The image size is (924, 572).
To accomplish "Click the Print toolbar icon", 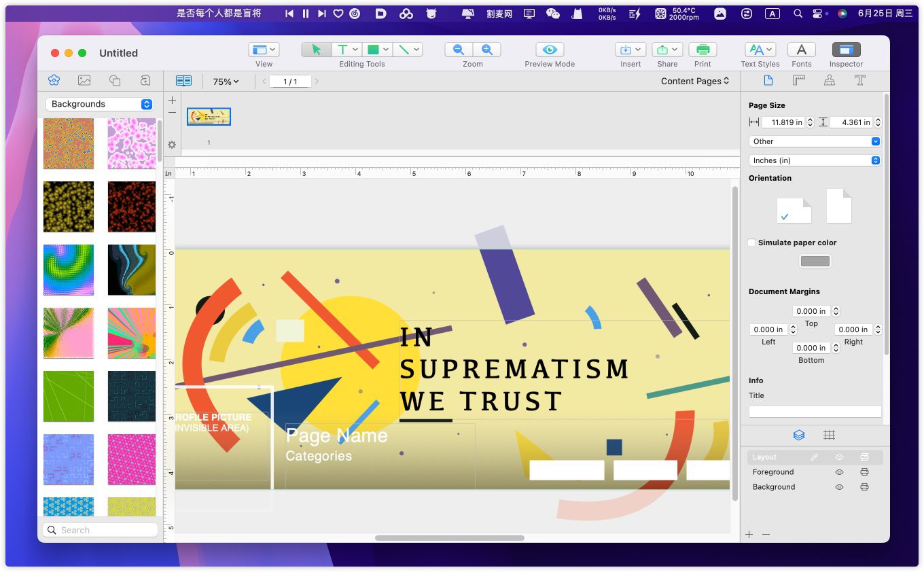I will pyautogui.click(x=703, y=50).
